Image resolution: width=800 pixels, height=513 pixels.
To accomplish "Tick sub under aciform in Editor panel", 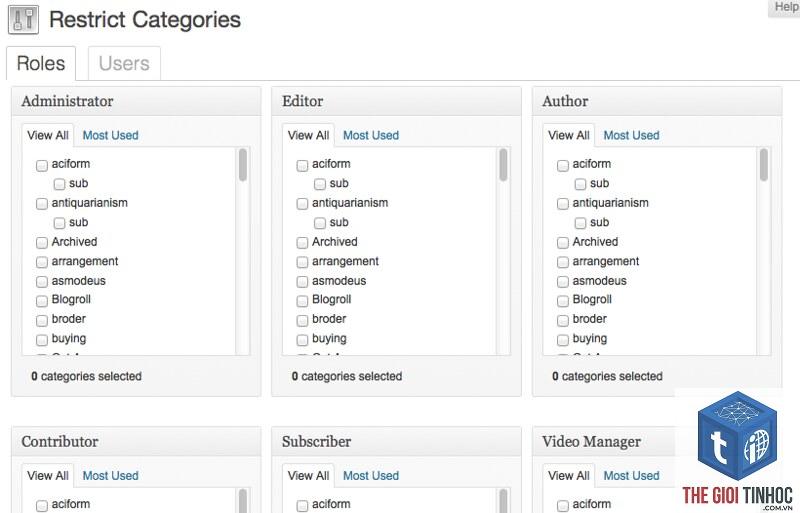I will 320,184.
